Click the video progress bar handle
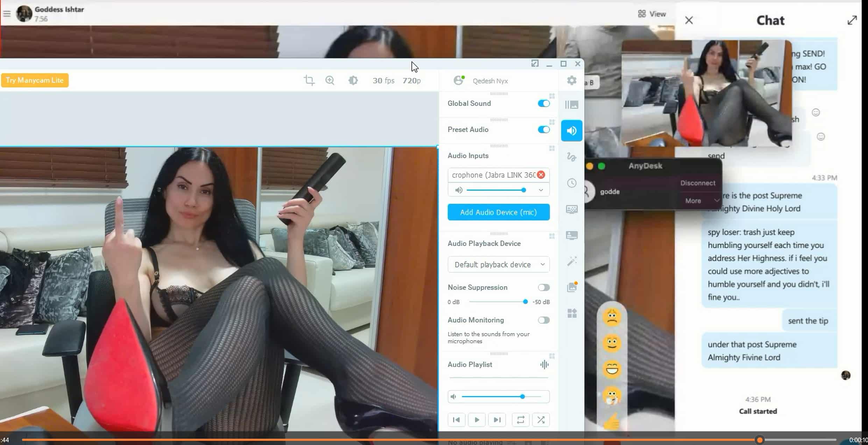868x445 pixels. click(759, 440)
